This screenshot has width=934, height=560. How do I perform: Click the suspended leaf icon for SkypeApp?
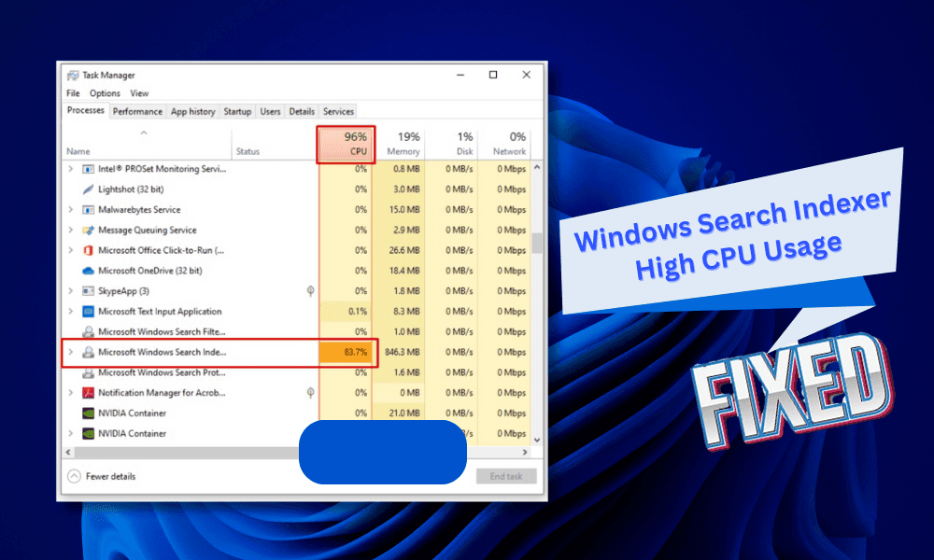pos(310,291)
